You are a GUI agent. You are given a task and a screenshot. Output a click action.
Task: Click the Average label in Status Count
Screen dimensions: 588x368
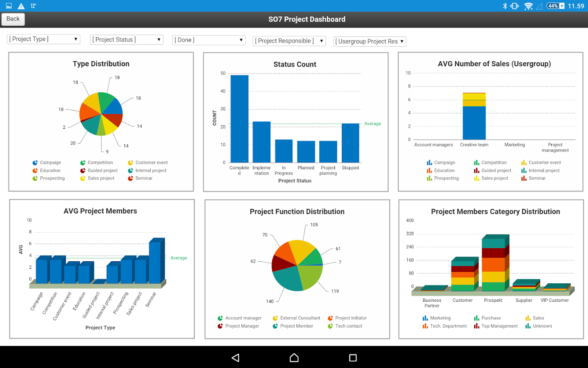[x=372, y=123]
